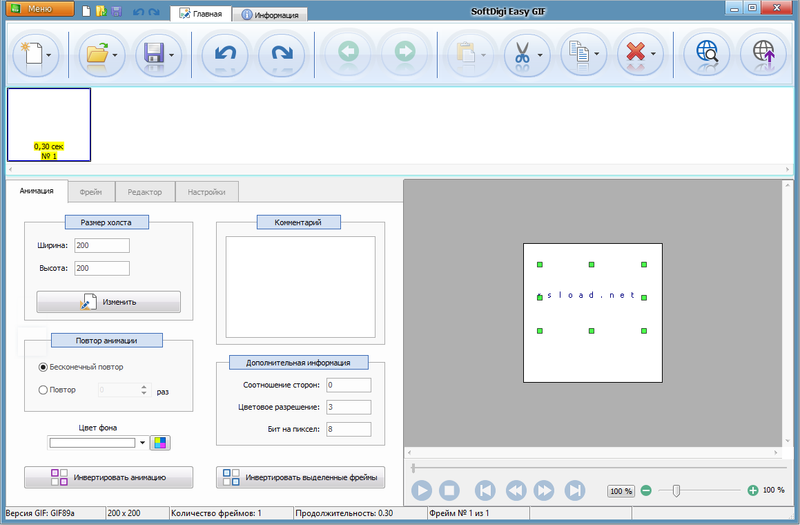Click the small redo icon in title bar
This screenshot has height=525, width=800.
click(154, 11)
